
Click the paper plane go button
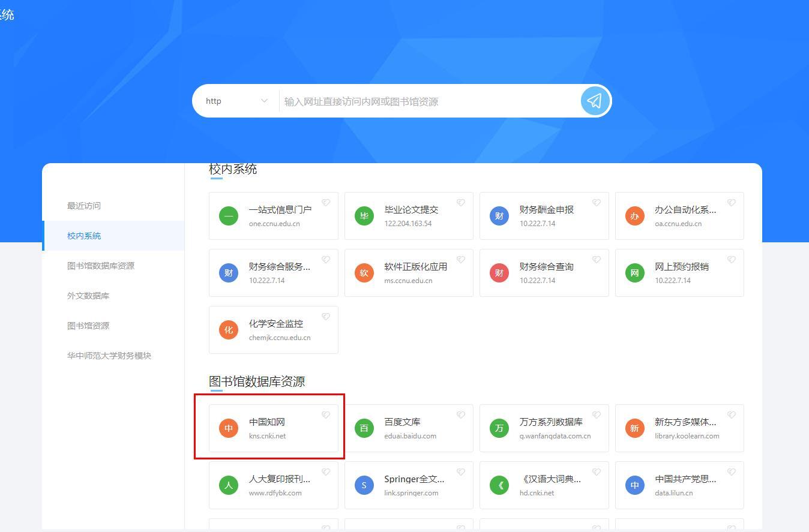[x=594, y=101]
